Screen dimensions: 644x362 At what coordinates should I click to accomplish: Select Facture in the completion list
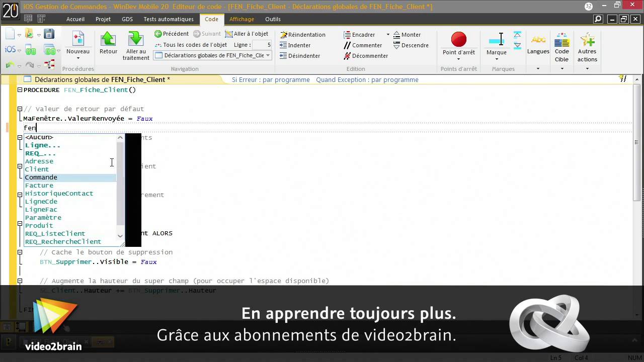pyautogui.click(x=70, y=186)
